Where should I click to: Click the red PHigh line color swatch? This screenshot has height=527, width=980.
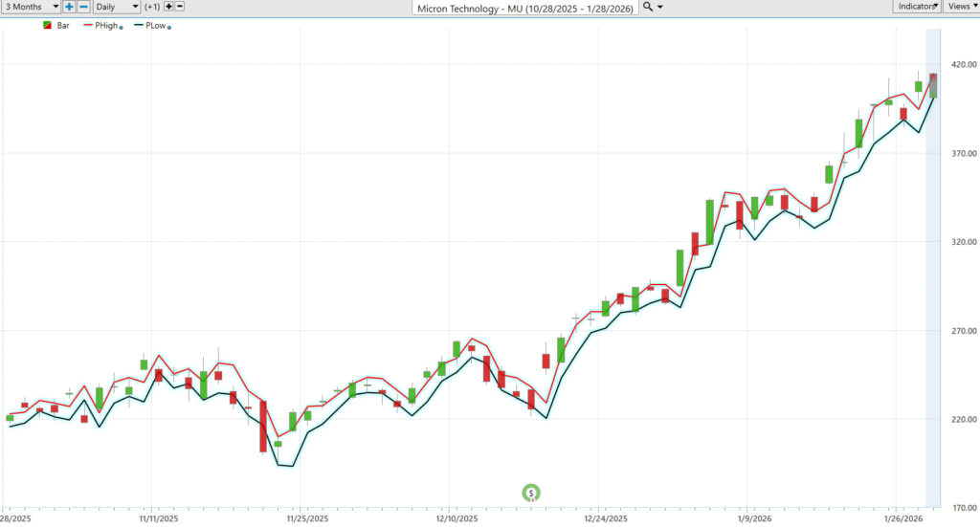coord(89,26)
